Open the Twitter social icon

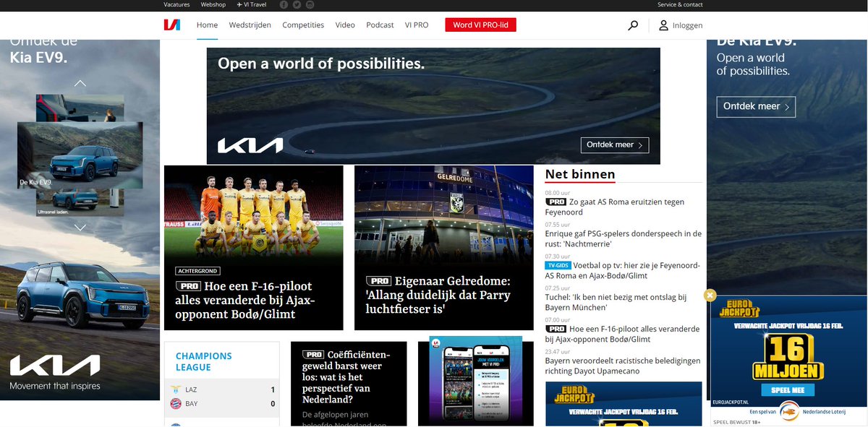297,4
